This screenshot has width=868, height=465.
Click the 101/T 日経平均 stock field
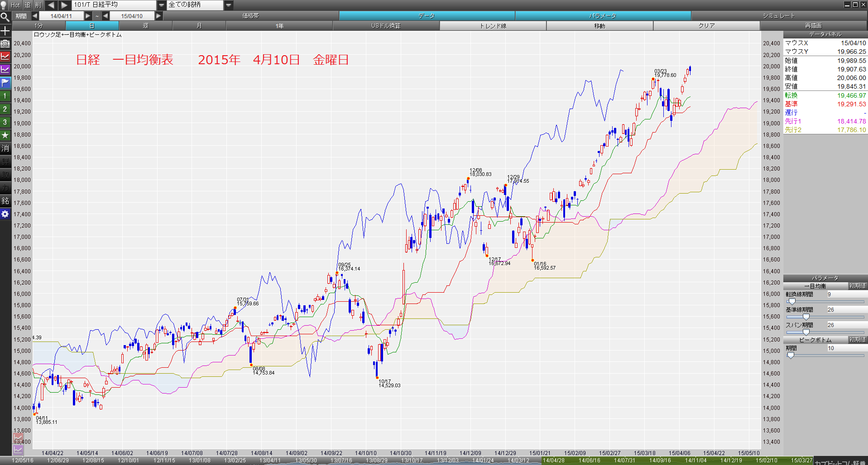point(114,5)
